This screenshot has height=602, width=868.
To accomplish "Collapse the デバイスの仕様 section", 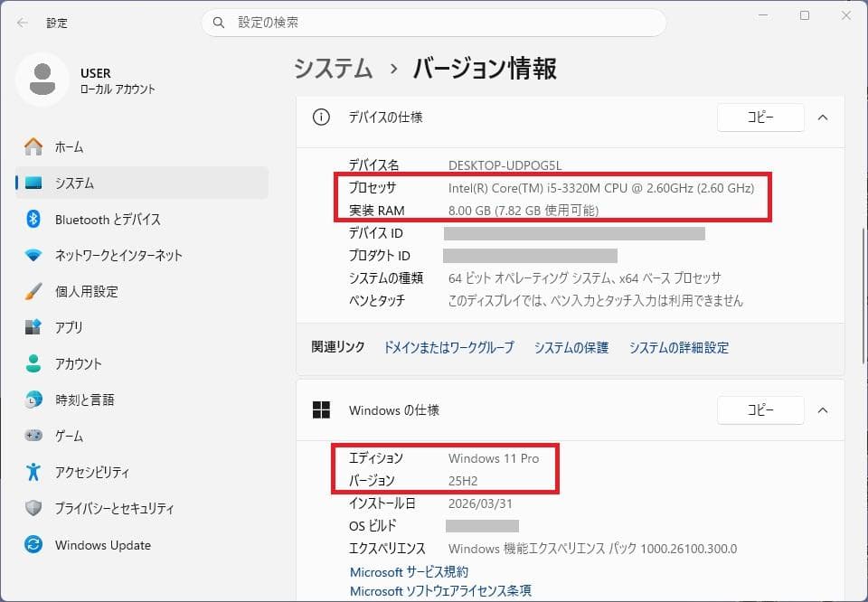I will click(822, 118).
